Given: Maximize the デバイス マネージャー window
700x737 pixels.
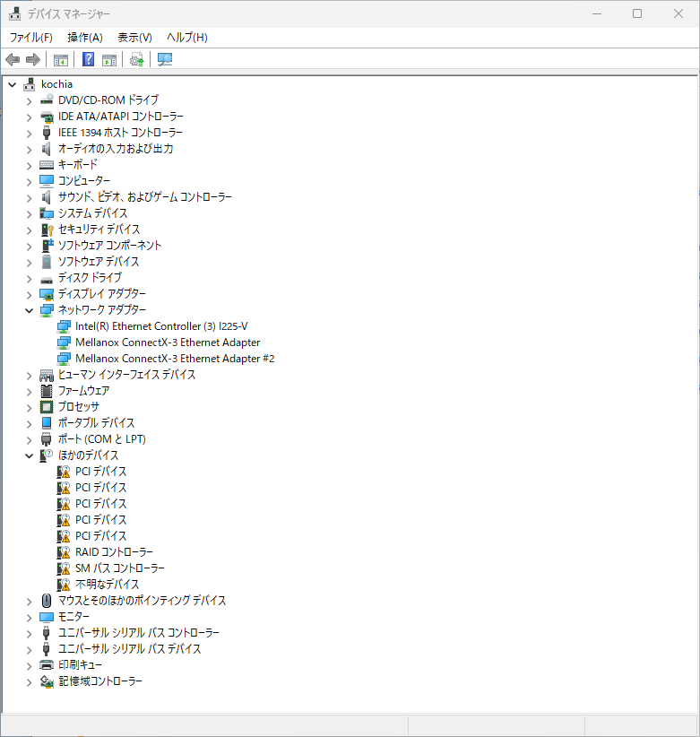Looking at the screenshot, I should pos(637,13).
